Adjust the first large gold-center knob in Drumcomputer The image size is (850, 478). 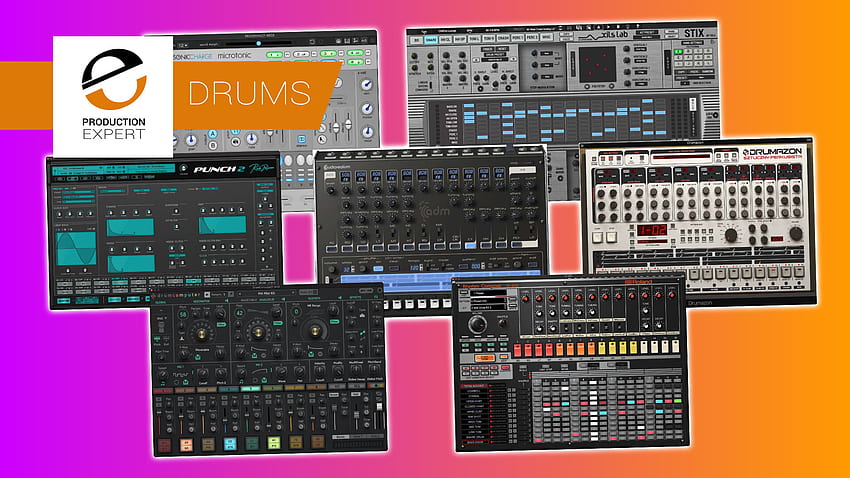201,335
